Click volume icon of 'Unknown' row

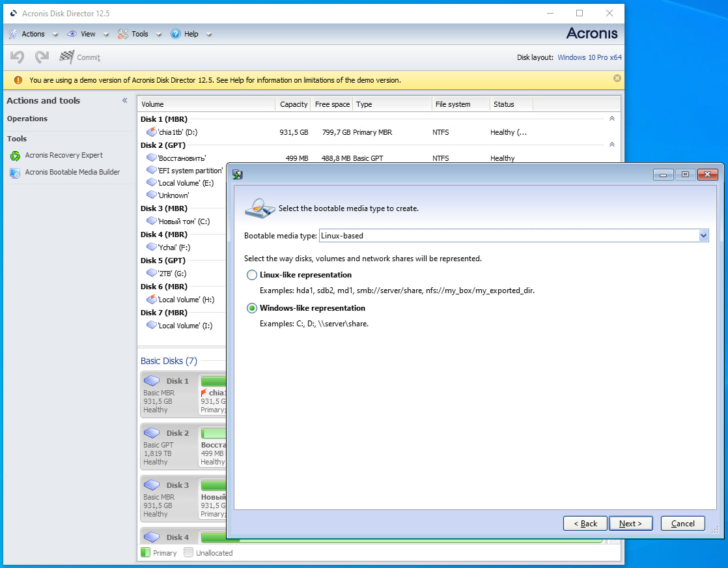[x=151, y=195]
